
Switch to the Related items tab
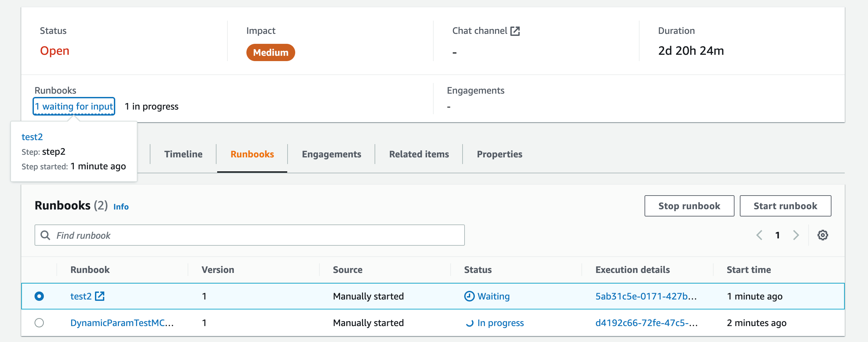[x=418, y=154]
